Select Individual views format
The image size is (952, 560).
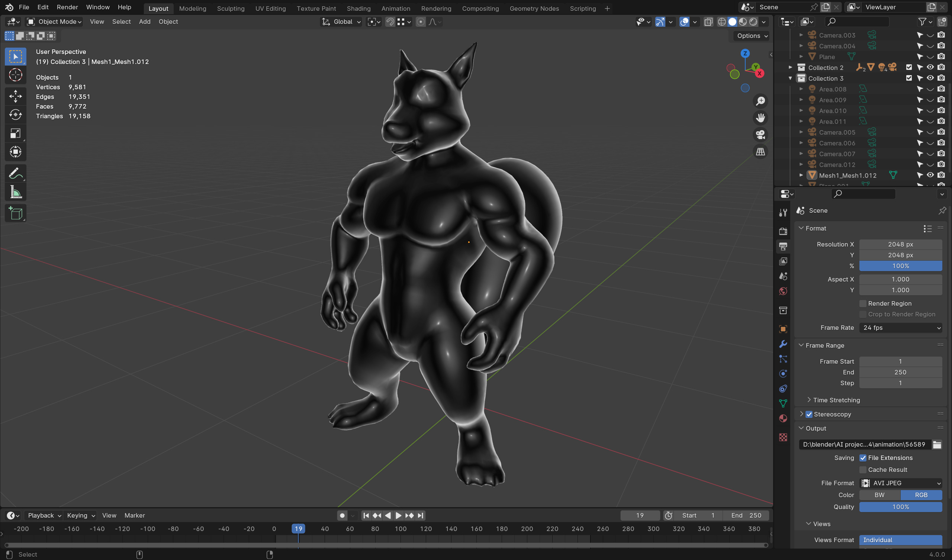pos(901,540)
